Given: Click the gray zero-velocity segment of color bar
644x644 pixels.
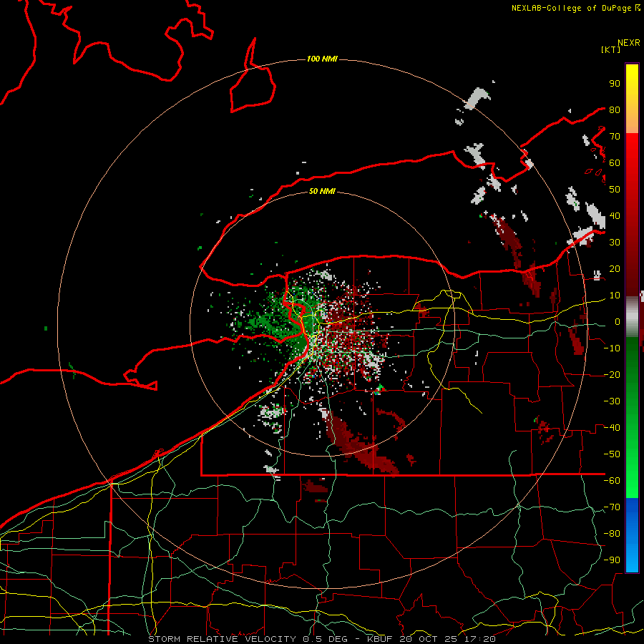Looking at the screenshot, I should (632, 316).
